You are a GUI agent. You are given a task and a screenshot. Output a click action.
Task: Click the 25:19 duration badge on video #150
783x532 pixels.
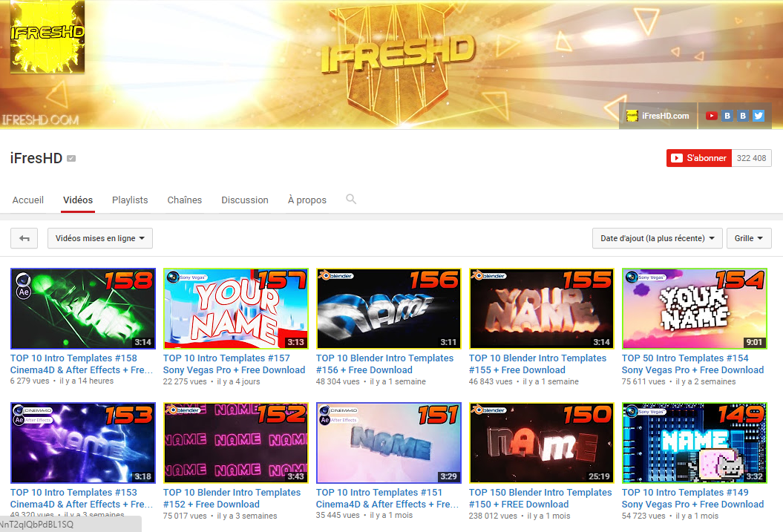(599, 476)
